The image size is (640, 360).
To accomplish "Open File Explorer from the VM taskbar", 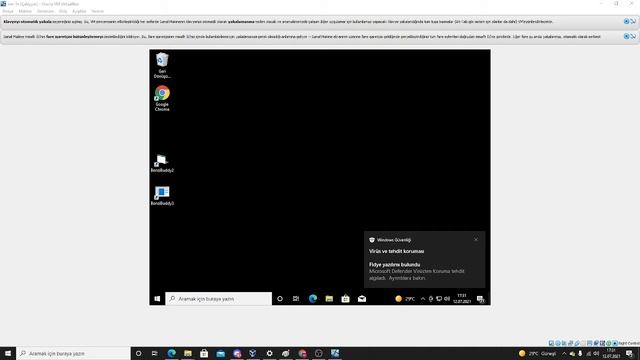I will (x=329, y=299).
